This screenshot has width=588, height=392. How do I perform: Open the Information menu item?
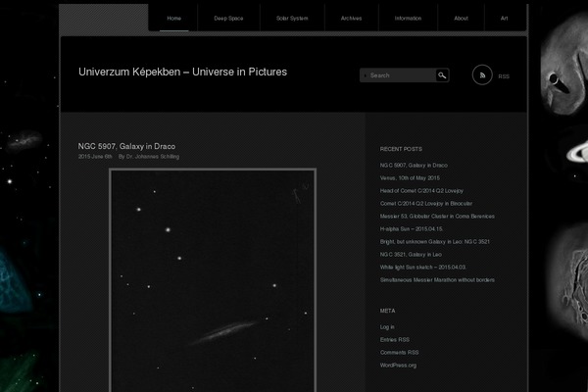tap(408, 18)
